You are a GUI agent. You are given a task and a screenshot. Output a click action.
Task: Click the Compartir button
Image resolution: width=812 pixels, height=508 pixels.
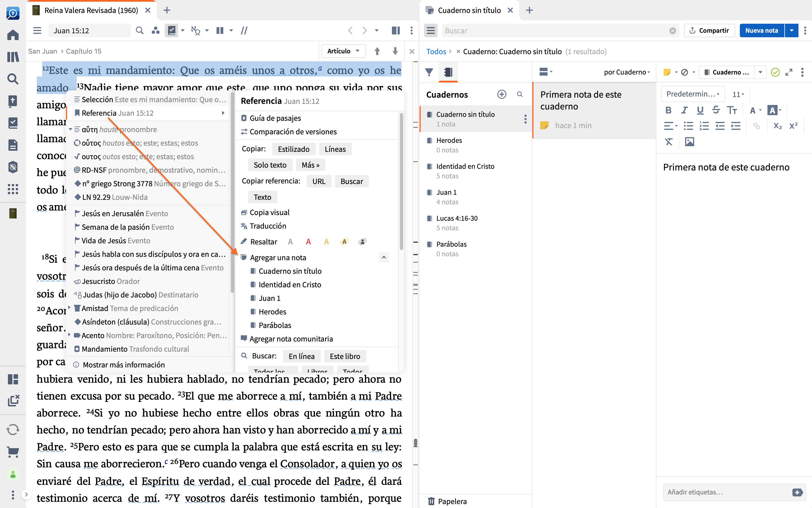tap(710, 30)
